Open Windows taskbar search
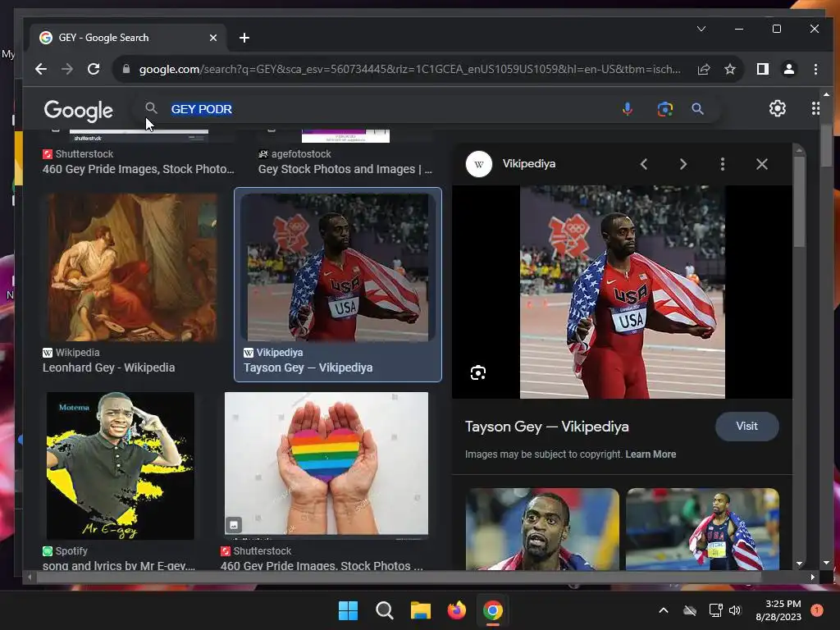This screenshot has height=630, width=840. [x=384, y=610]
